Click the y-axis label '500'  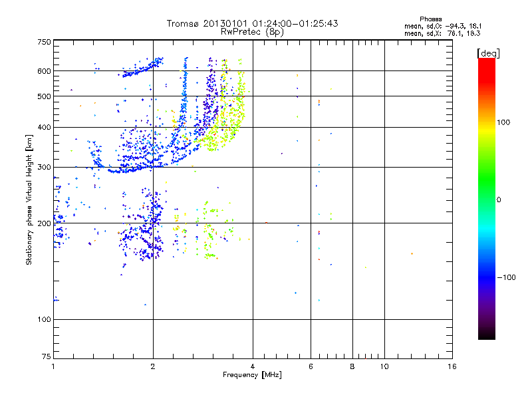pos(44,96)
